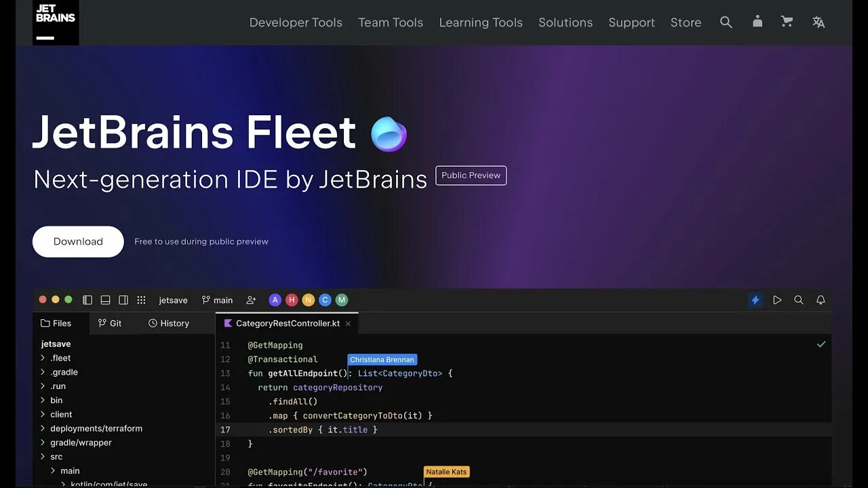Switch to the Git tab

pos(110,323)
